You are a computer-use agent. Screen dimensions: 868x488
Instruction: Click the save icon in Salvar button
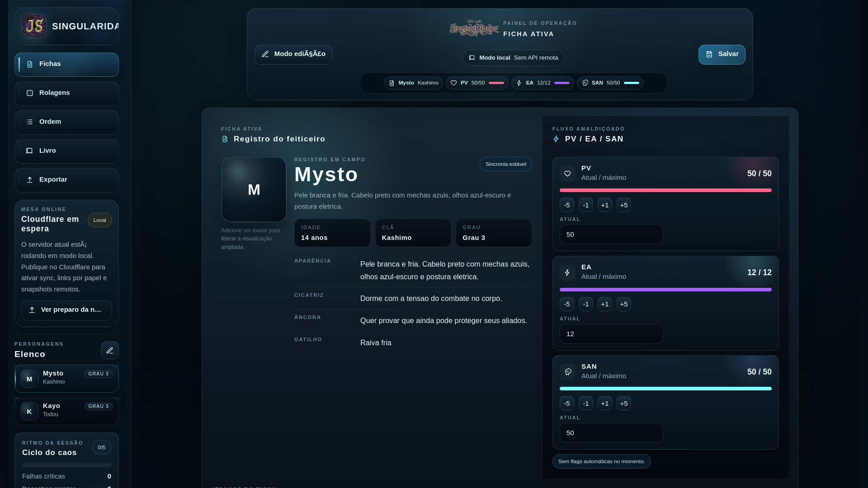pos(709,54)
